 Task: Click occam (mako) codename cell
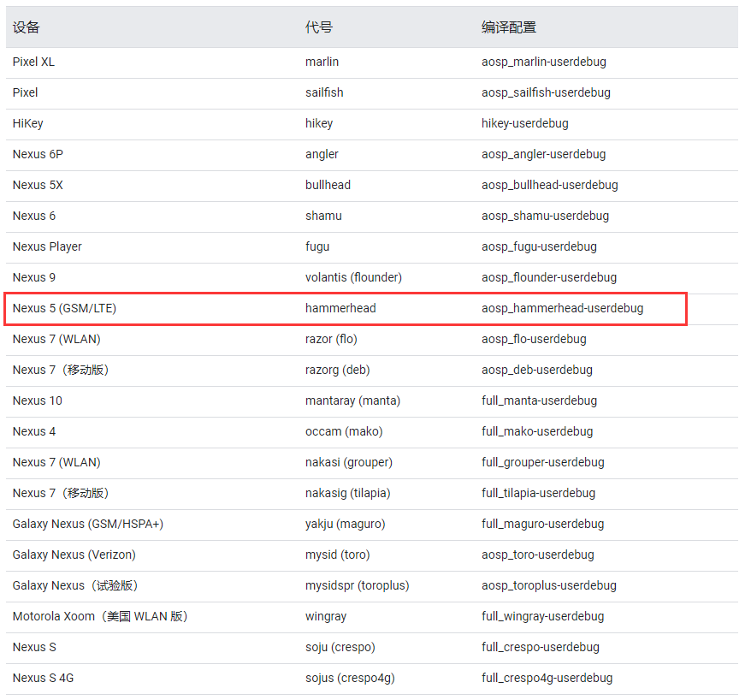tap(344, 431)
